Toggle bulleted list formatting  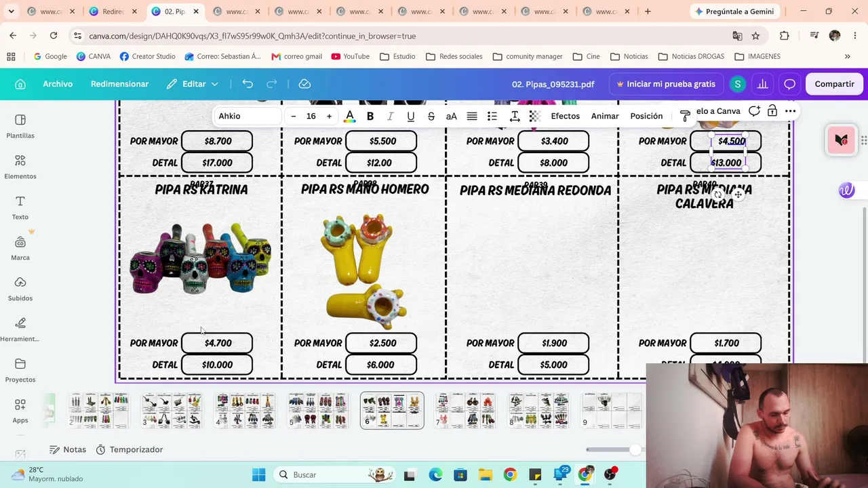[492, 117]
